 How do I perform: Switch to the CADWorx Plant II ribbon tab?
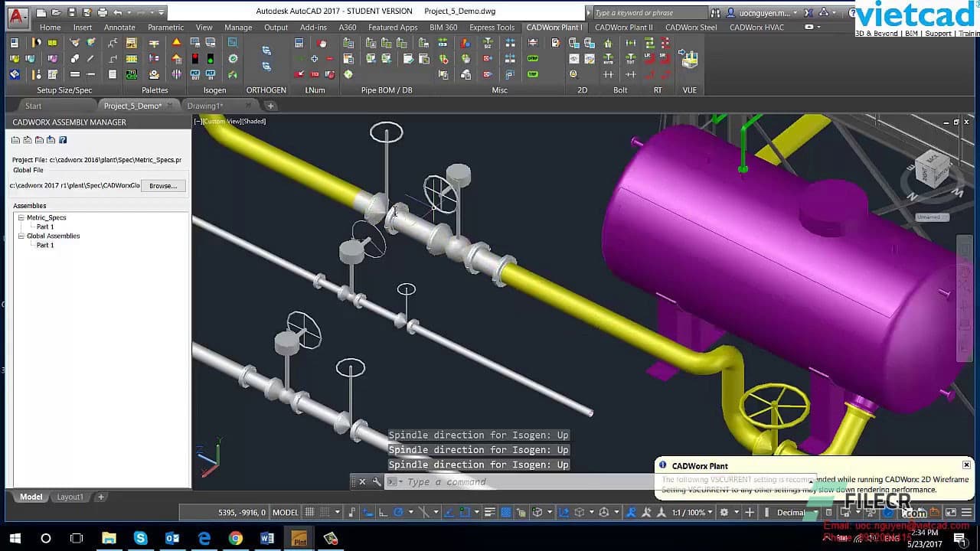click(x=624, y=28)
